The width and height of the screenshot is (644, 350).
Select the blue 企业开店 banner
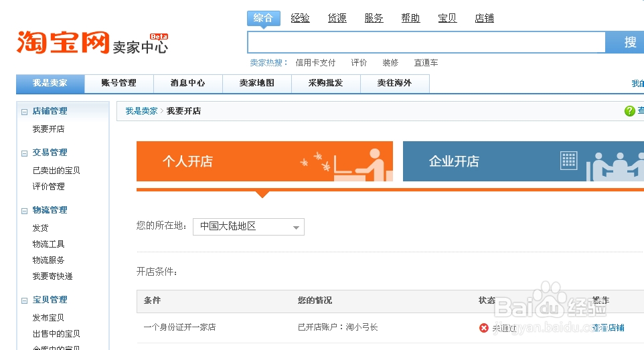click(x=524, y=161)
